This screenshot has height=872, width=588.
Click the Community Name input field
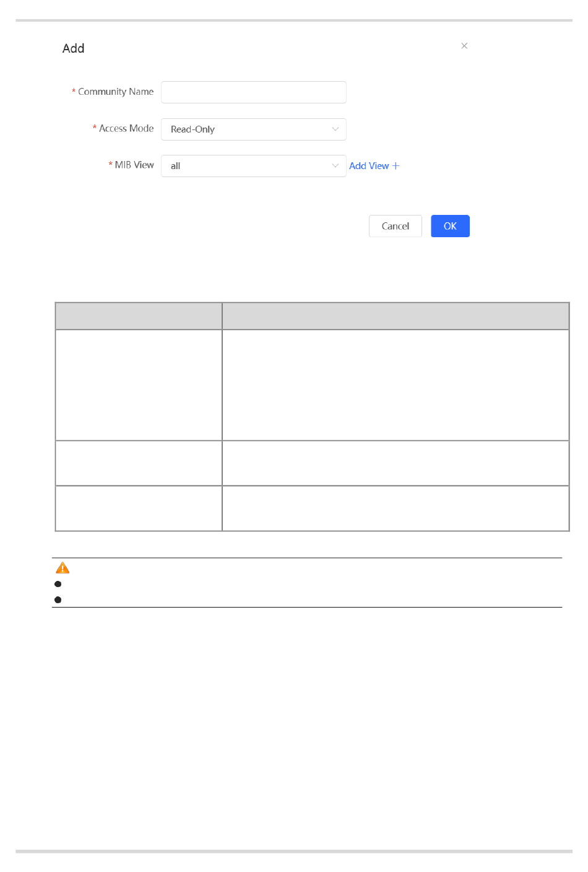pyautogui.click(x=253, y=92)
